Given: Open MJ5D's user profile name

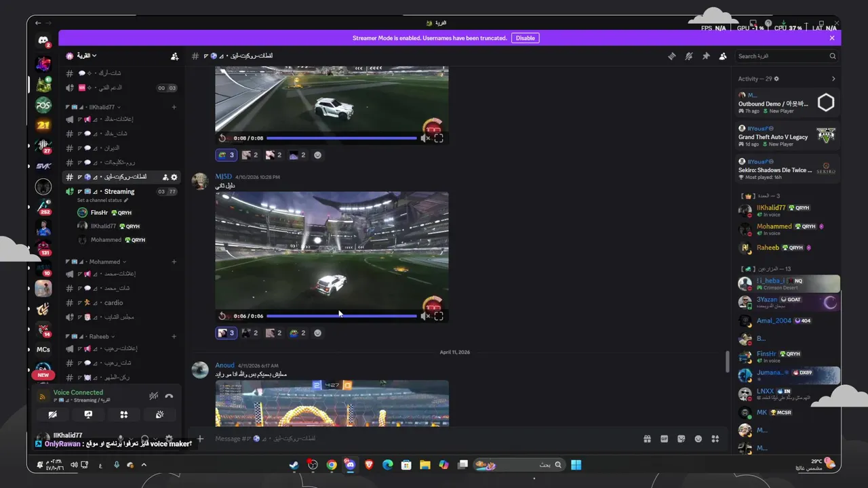Looking at the screenshot, I should click(224, 177).
